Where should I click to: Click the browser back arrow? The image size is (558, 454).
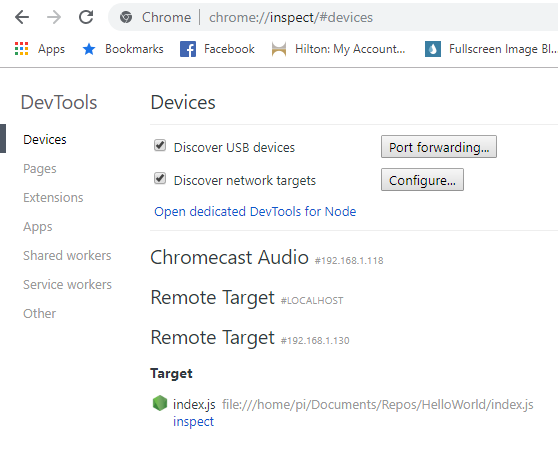click(22, 17)
